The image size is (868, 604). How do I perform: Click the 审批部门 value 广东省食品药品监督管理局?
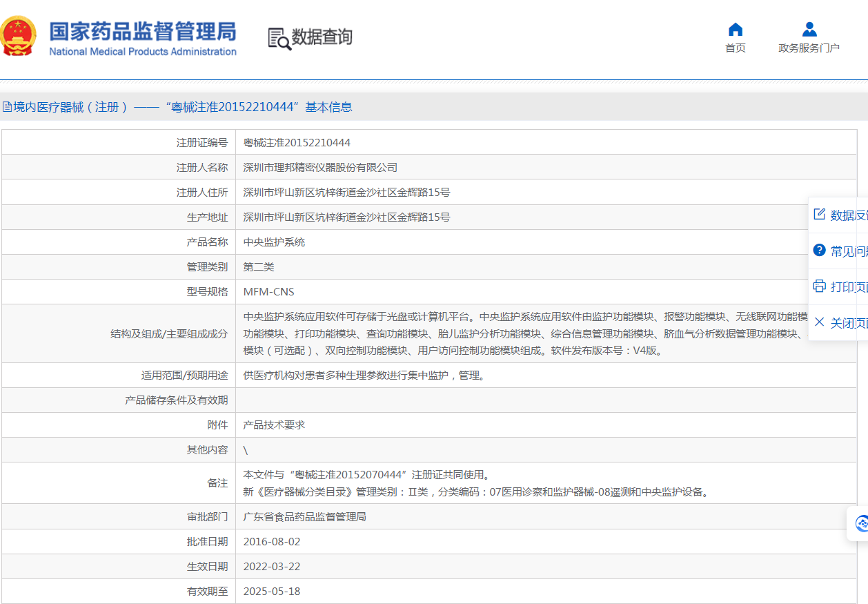[305, 517]
